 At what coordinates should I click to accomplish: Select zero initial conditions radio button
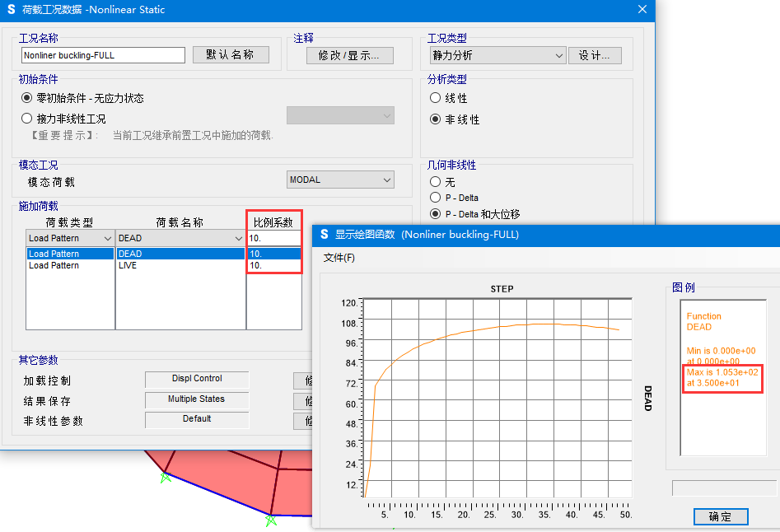click(x=27, y=98)
